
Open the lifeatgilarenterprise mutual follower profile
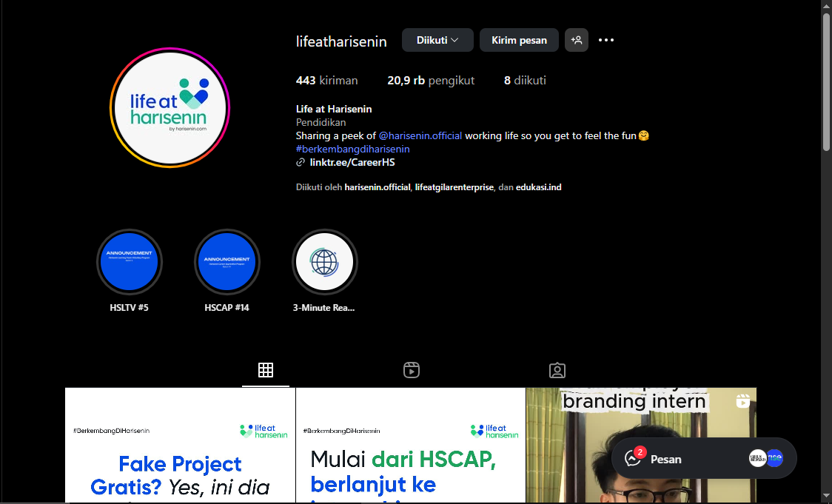[454, 187]
